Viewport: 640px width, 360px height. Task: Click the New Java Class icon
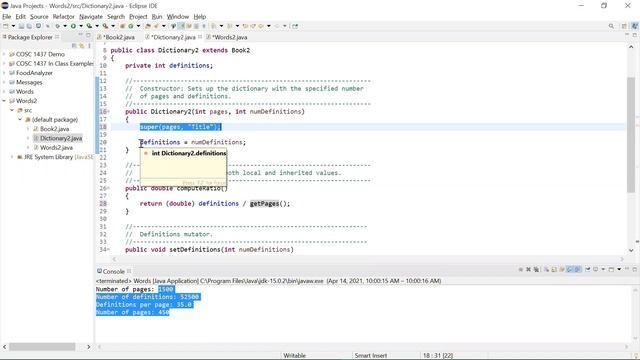[x=131, y=26]
